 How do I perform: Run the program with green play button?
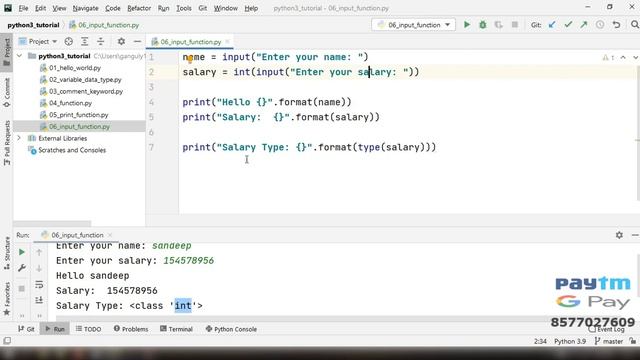(467, 25)
